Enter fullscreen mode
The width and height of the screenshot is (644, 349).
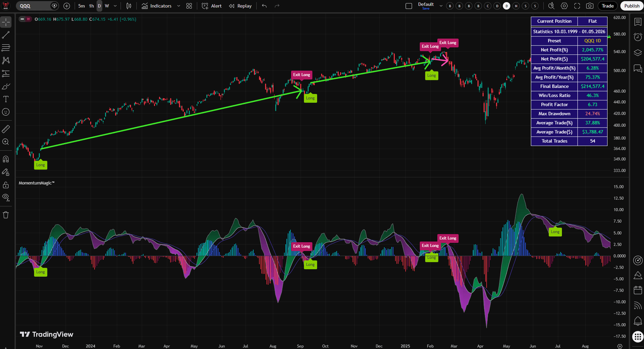[x=577, y=6]
